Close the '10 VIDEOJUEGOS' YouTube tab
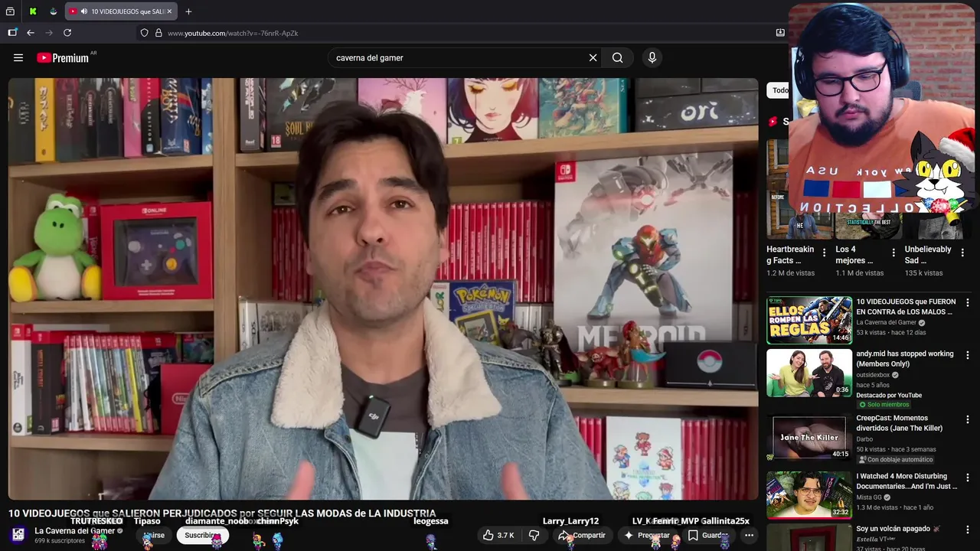The image size is (980, 551). pyautogui.click(x=169, y=11)
